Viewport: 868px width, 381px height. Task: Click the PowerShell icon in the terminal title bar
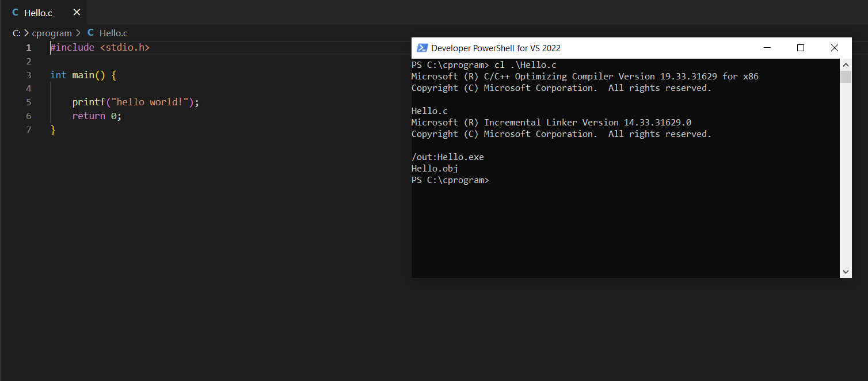pos(422,48)
